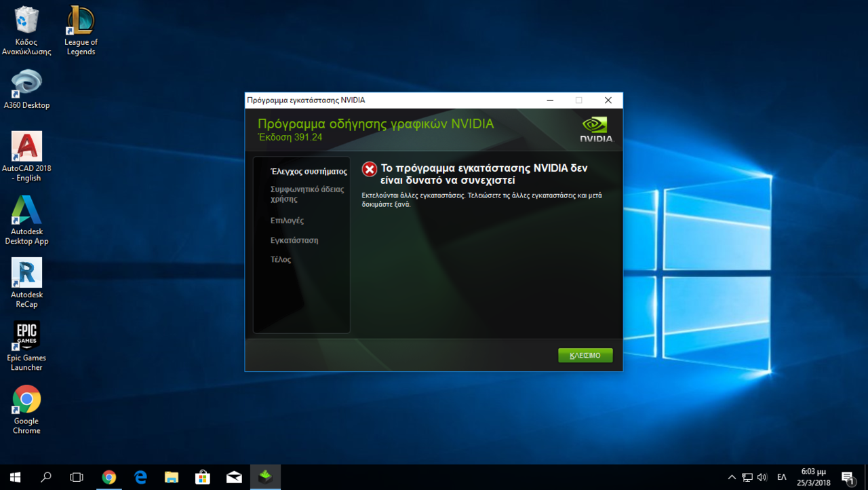The image size is (868, 490).
Task: Click NVIDIA installer icon in taskbar
Action: pyautogui.click(x=265, y=477)
